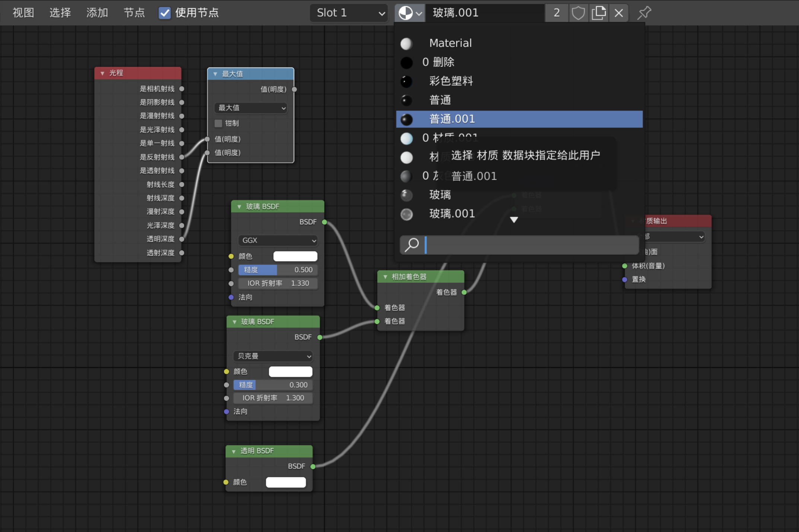This screenshot has height=532, width=799.
Task: Select the 彩色塑料 material preview sphere
Action: tap(407, 81)
